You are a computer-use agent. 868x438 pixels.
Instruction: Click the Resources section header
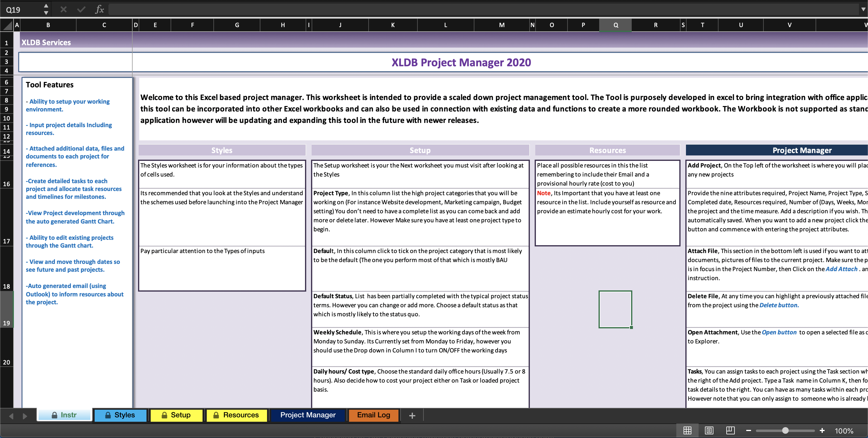tap(607, 150)
